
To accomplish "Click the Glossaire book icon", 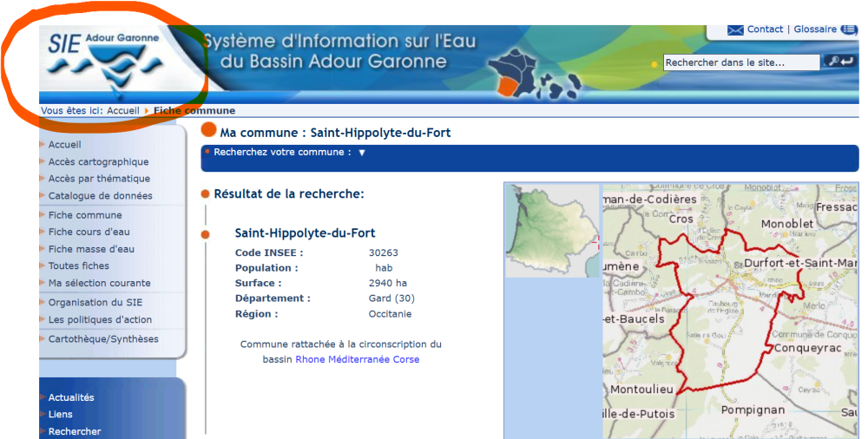I will click(x=849, y=29).
